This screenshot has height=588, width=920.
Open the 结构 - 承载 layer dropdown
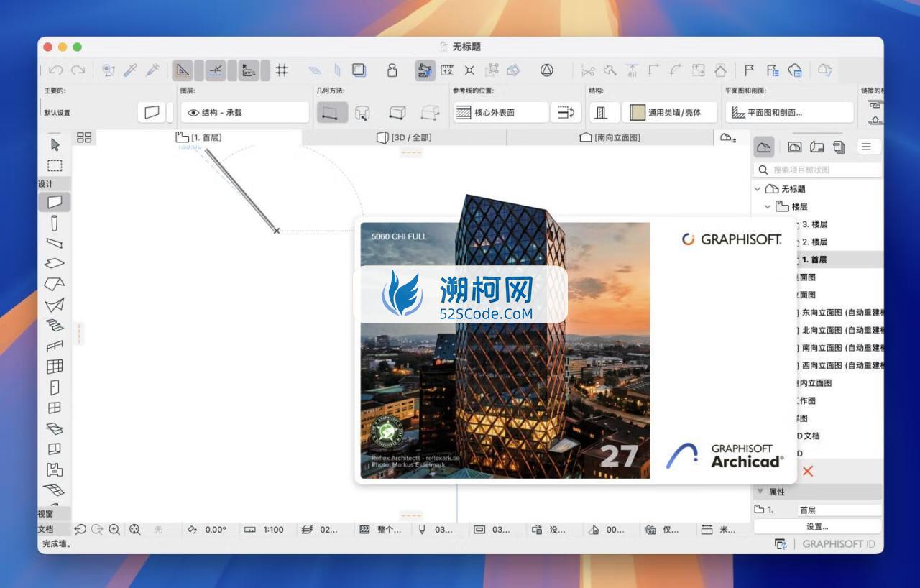244,112
